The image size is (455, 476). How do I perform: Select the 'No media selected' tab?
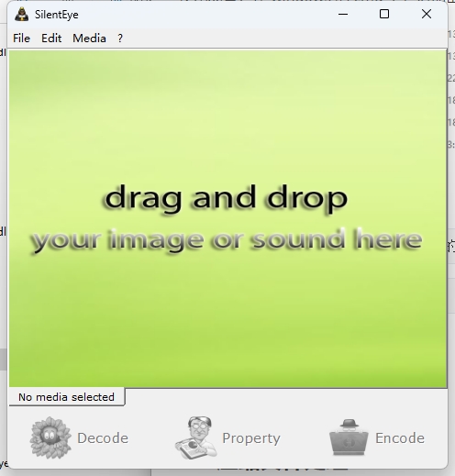coord(67,397)
